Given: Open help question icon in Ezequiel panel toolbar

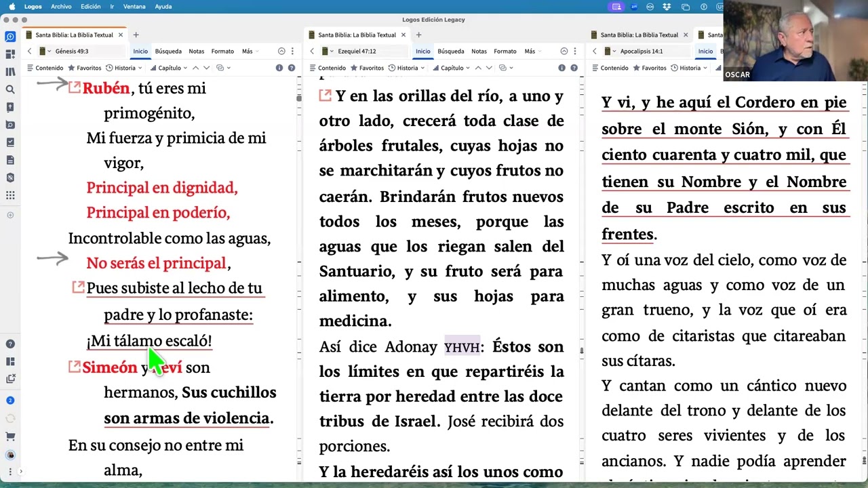Looking at the screenshot, I should (x=574, y=68).
